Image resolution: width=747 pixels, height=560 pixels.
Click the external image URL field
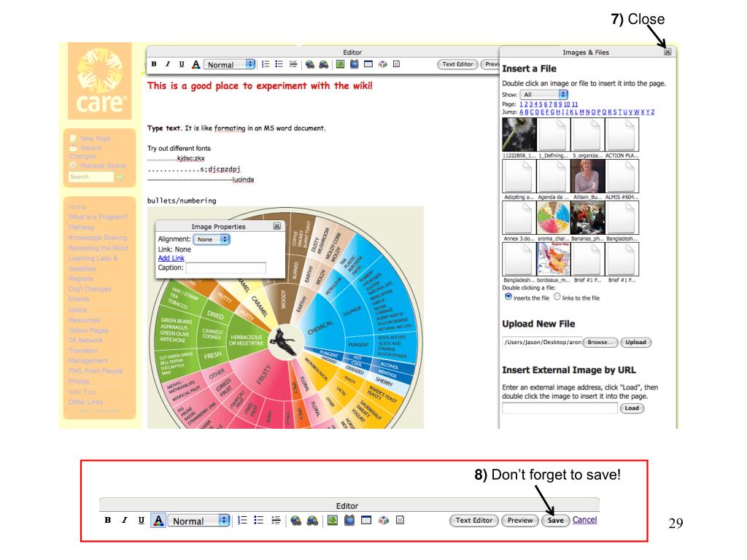click(560, 408)
